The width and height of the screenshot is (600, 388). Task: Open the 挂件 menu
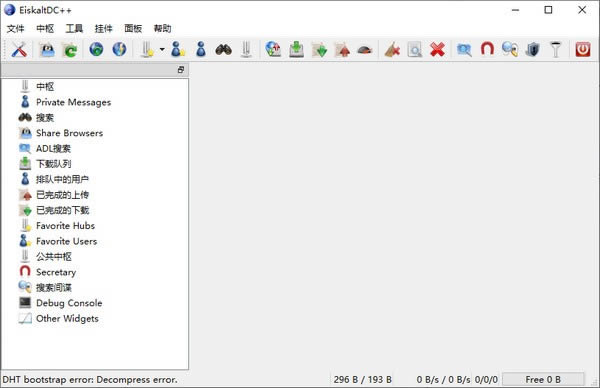[x=104, y=28]
